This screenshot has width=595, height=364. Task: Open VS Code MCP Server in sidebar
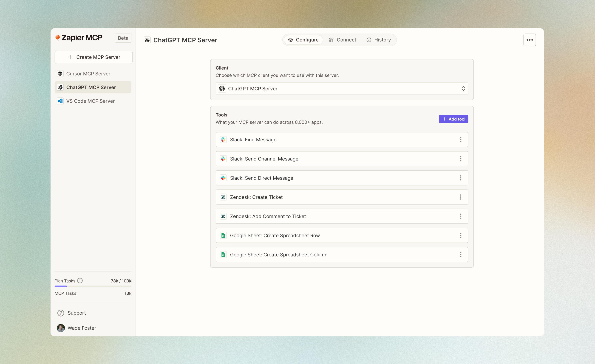[x=93, y=101]
